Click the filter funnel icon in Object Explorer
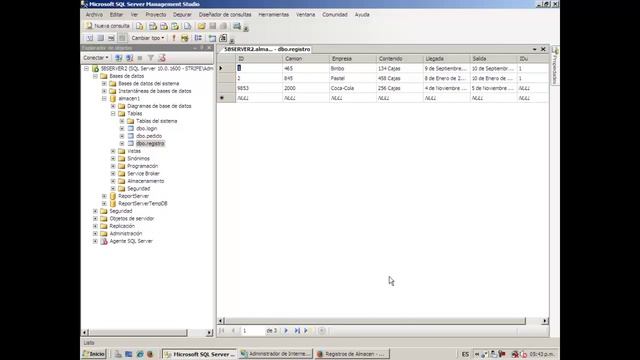This screenshot has height=360, width=640. 151,58
